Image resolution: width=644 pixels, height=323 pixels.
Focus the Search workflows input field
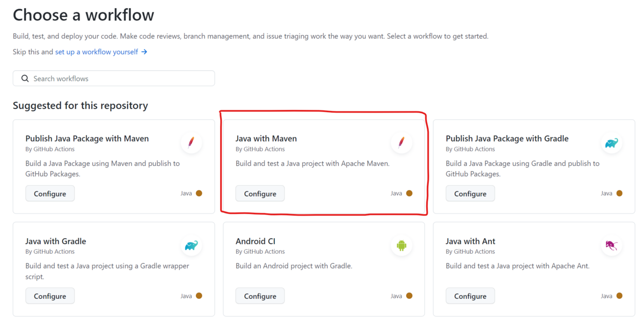[x=114, y=78]
